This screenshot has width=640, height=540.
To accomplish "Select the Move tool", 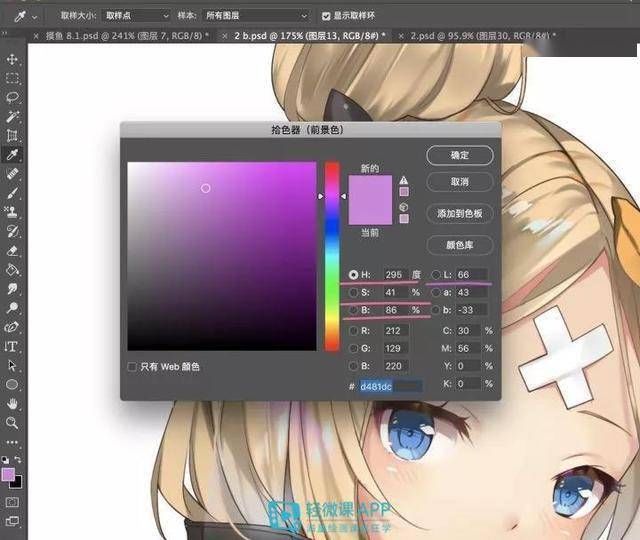I will coord(12,60).
